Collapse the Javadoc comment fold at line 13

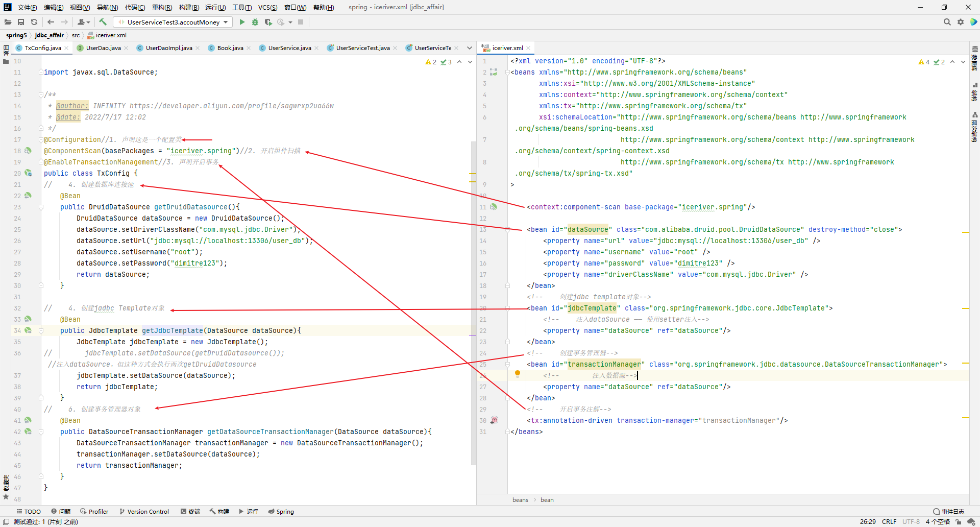pos(41,94)
